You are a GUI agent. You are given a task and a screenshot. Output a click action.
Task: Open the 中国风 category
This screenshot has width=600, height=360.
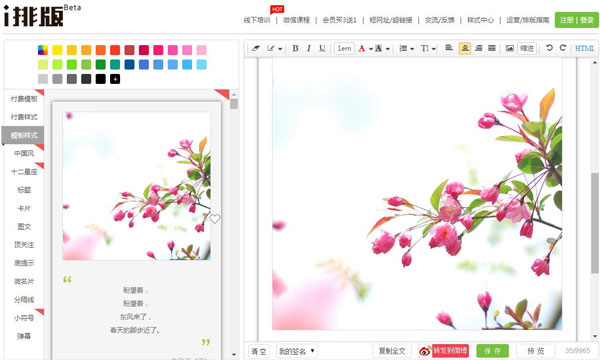pyautogui.click(x=24, y=153)
